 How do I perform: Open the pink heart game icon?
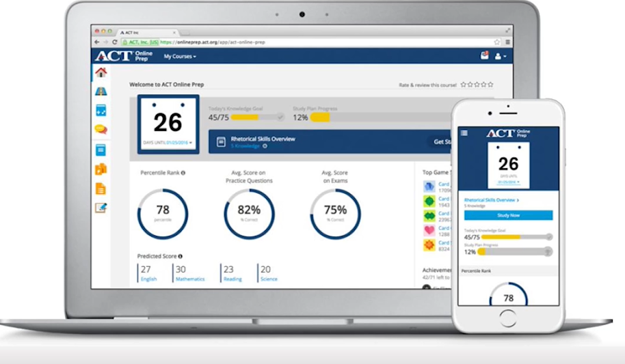point(429,230)
